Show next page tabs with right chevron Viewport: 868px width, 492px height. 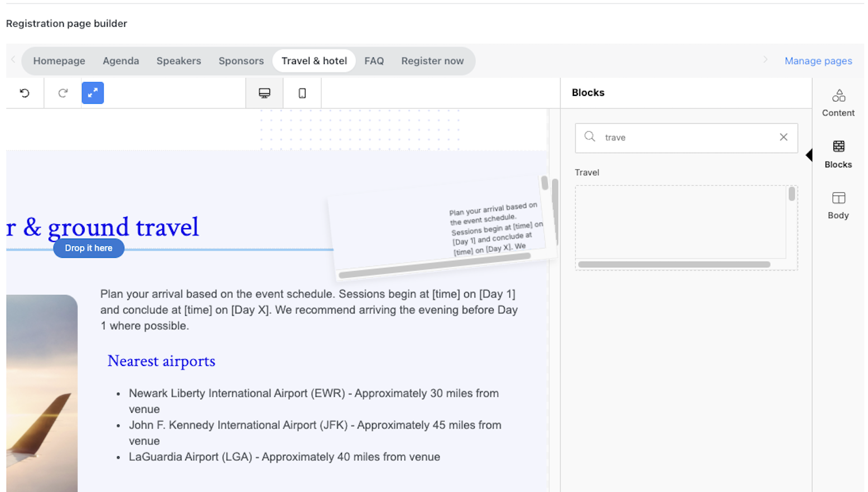(x=765, y=60)
